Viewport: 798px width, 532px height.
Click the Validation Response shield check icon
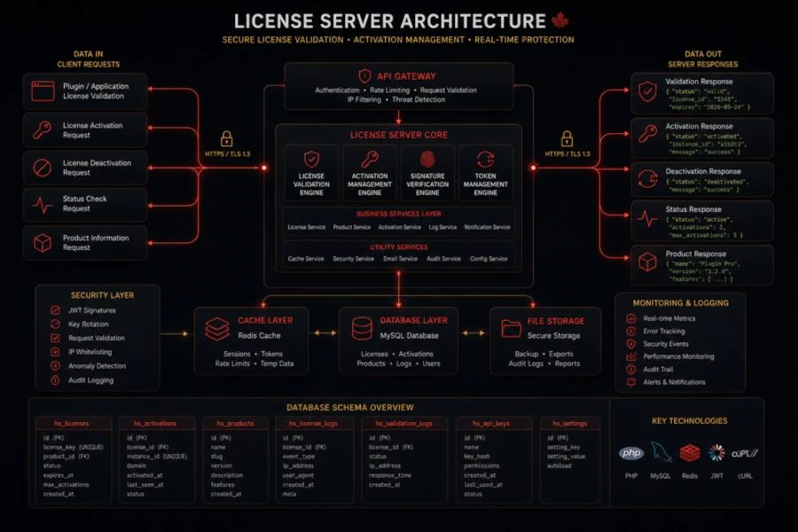point(647,91)
